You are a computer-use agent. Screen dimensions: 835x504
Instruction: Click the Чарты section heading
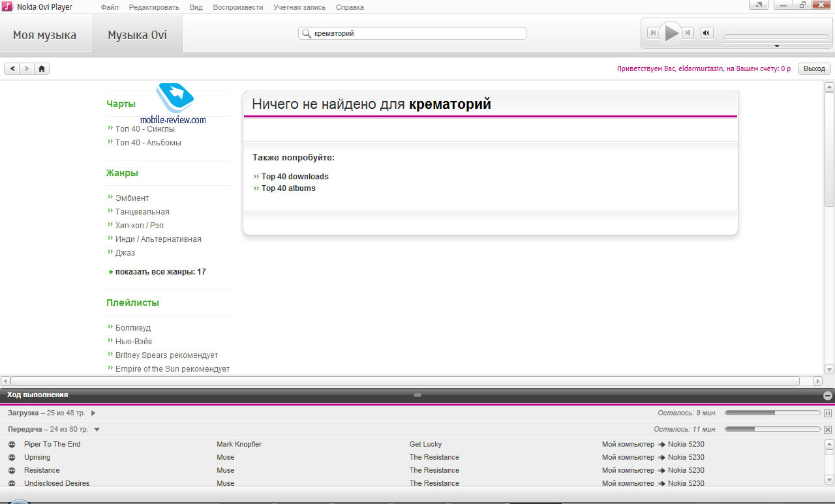coord(121,104)
